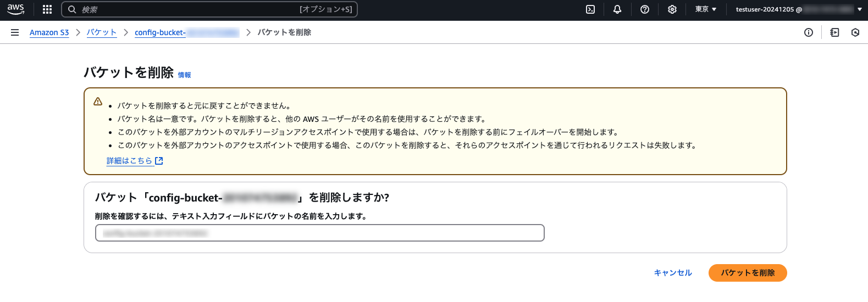Open the config-bucket breadcrumb link

pos(187,32)
